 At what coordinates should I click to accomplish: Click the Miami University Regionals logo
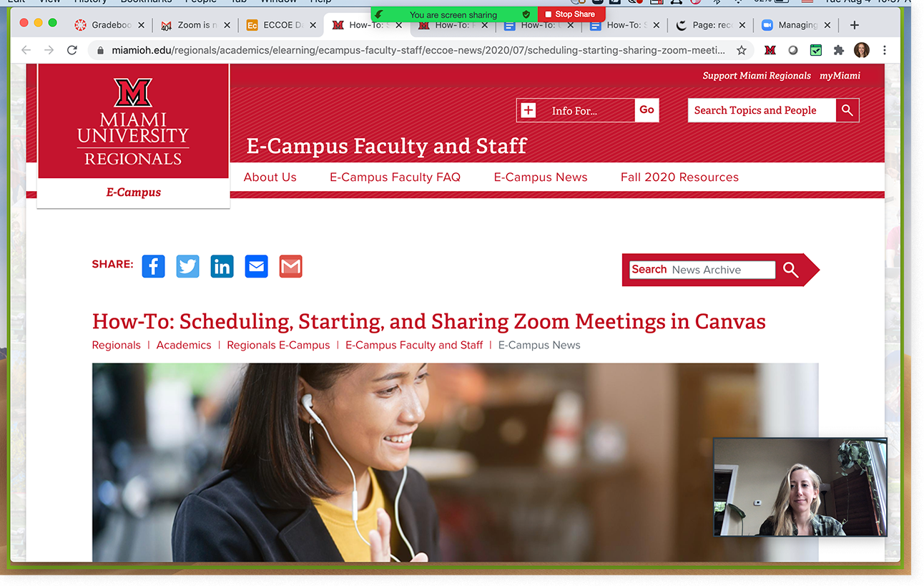133,122
